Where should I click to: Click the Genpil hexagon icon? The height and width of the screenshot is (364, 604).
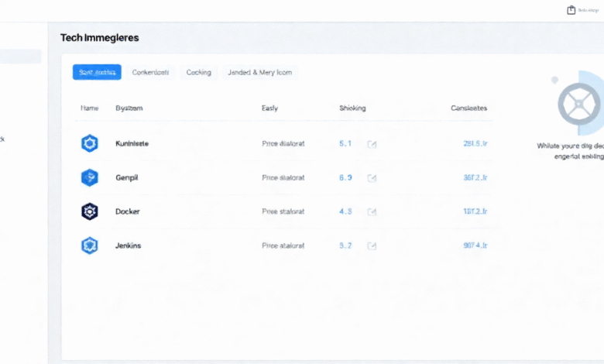(x=89, y=177)
